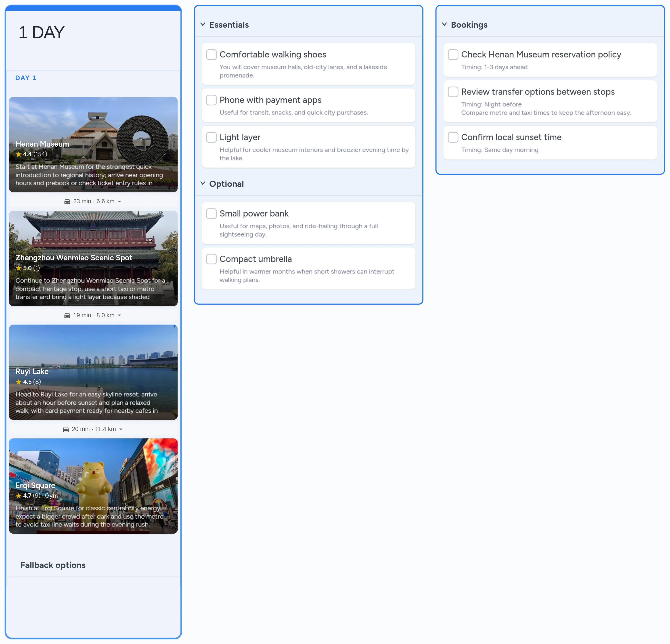This screenshot has height=644, width=670.
Task: Collapse the Essentials section
Action: pyautogui.click(x=202, y=24)
